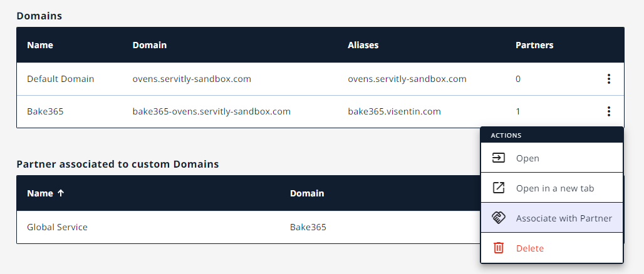
Task: Select Associate with Partner menu entry
Action: [563, 218]
